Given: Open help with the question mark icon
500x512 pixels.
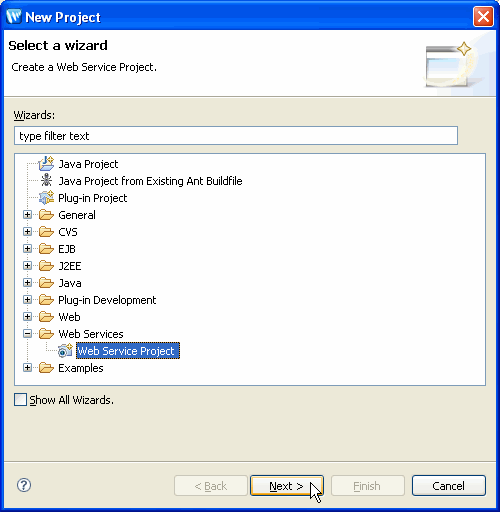Looking at the screenshot, I should click(x=24, y=485).
